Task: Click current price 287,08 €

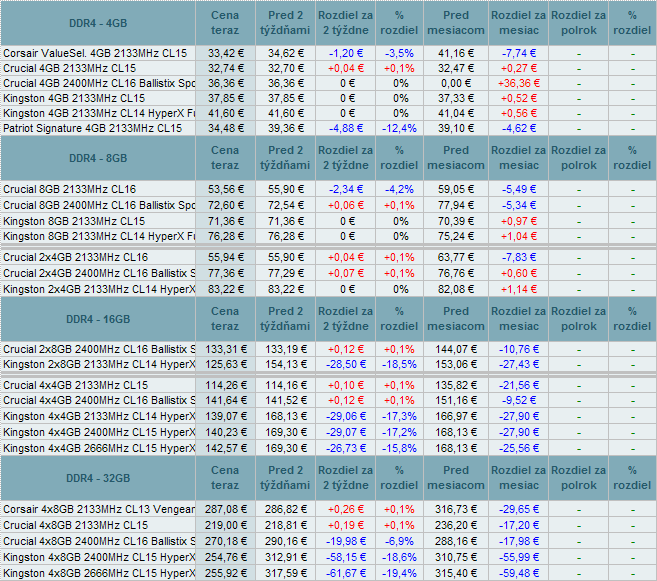Action: (226, 509)
